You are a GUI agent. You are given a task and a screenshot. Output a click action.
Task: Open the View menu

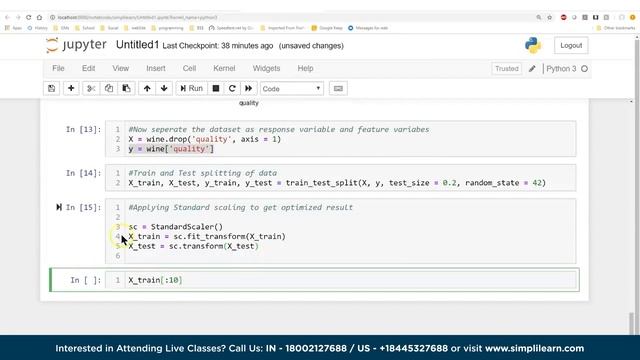tap(120, 68)
